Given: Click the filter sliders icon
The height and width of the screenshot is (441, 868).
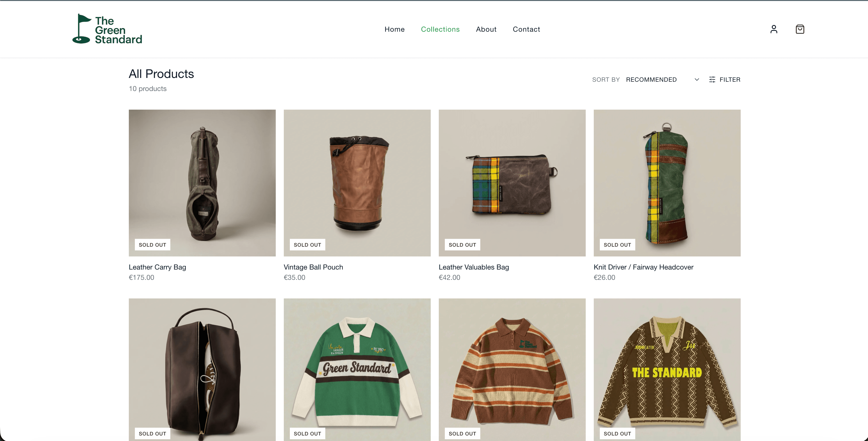Looking at the screenshot, I should coord(712,79).
